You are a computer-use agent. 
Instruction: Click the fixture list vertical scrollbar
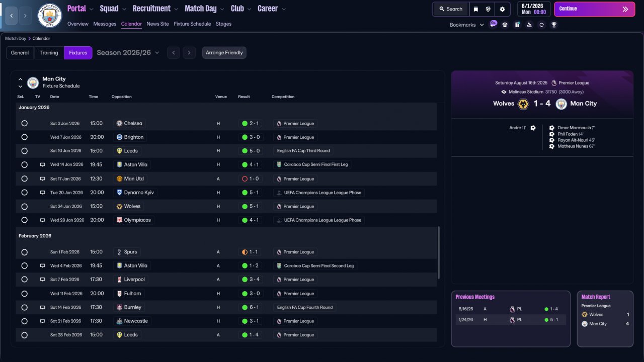(439, 252)
